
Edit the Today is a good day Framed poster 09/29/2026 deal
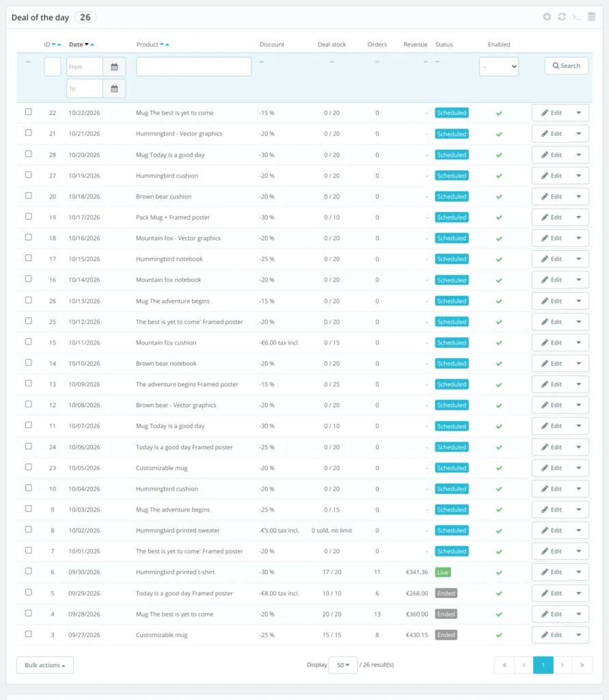(x=552, y=593)
